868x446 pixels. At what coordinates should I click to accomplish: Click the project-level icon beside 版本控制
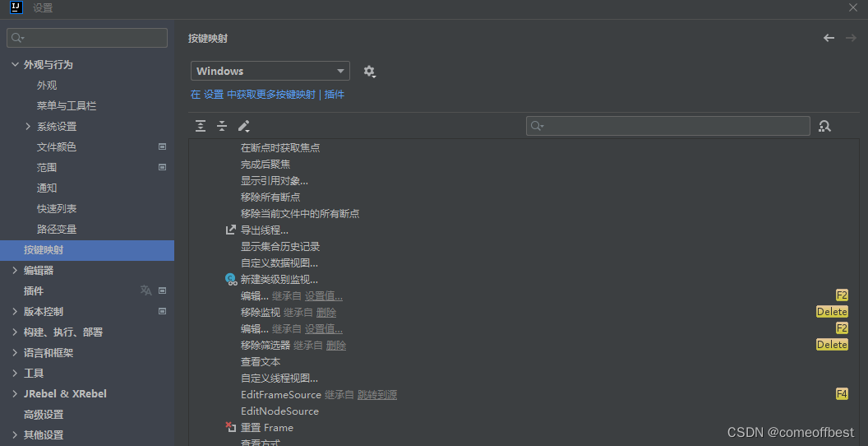[x=162, y=311]
